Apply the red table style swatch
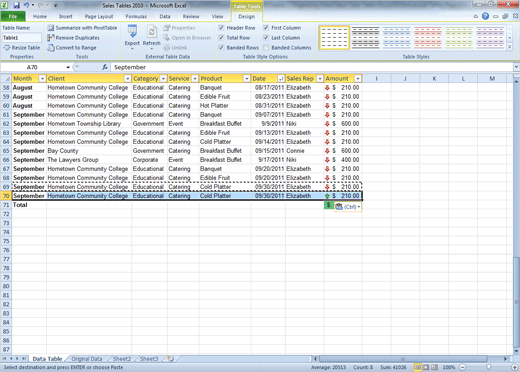Viewport: 520px width, 372px height. [428, 38]
